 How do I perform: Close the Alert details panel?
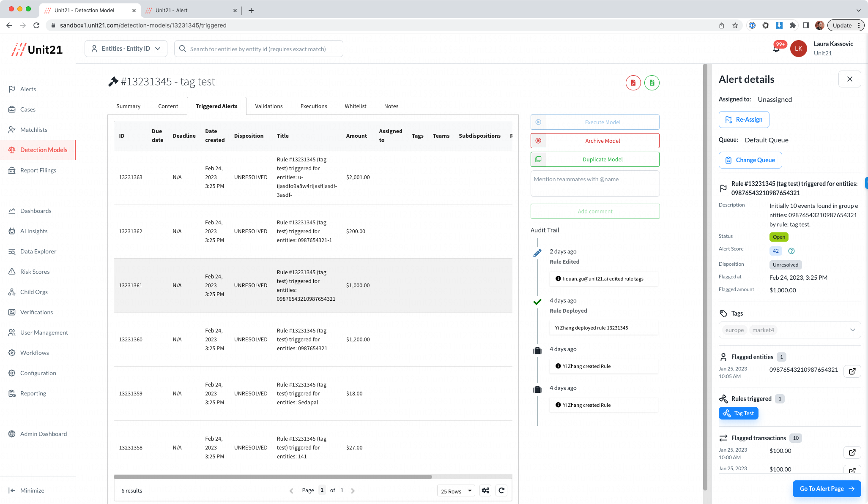pyautogui.click(x=849, y=79)
